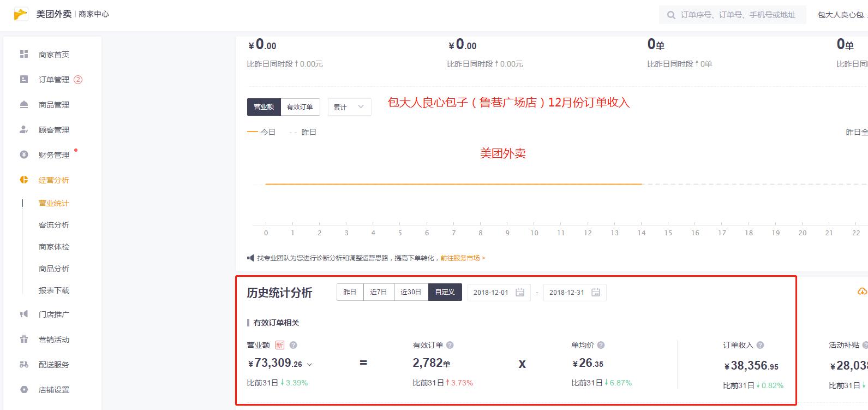
Task: Click the help icon beside 订单收入
Action: [x=761, y=345]
